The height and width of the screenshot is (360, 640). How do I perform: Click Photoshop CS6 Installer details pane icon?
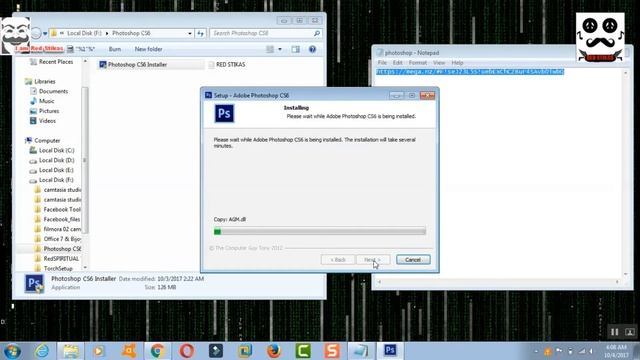click(x=34, y=283)
